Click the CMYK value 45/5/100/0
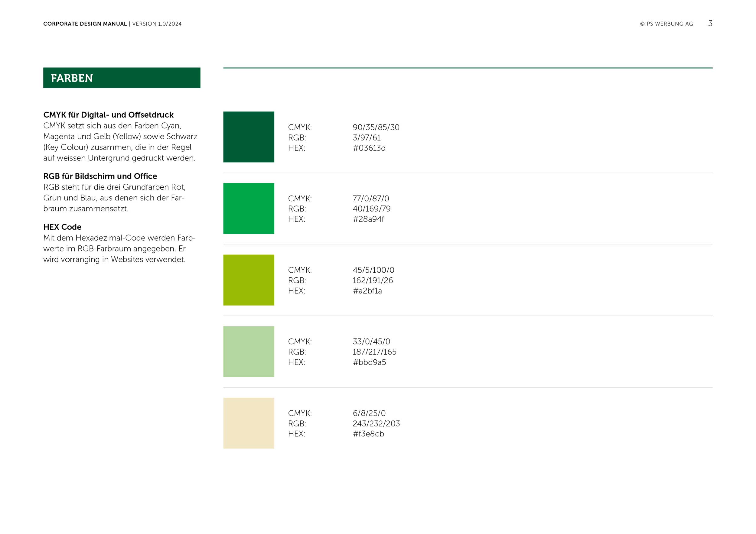This screenshot has height=534, width=756. pyautogui.click(x=373, y=270)
